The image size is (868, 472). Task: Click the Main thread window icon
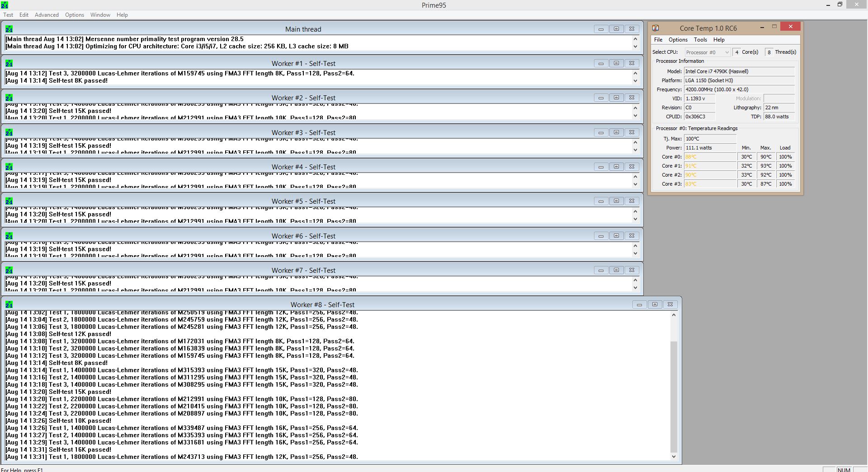(x=9, y=29)
